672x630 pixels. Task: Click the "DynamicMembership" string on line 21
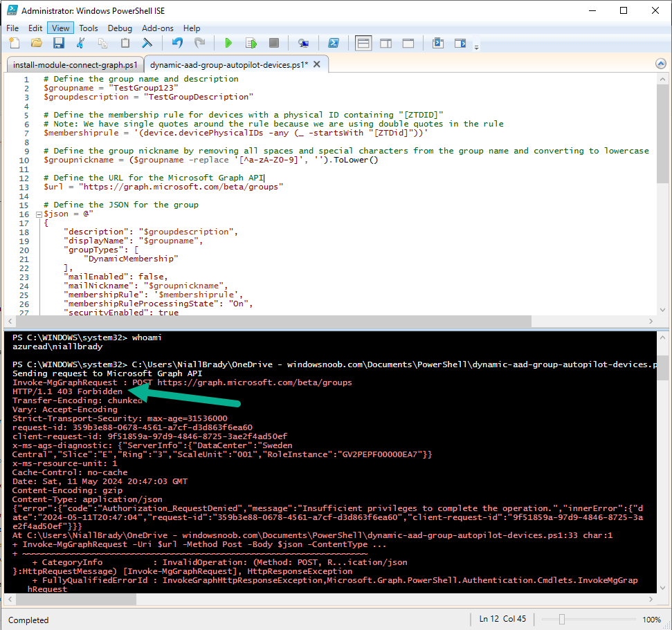point(131,259)
